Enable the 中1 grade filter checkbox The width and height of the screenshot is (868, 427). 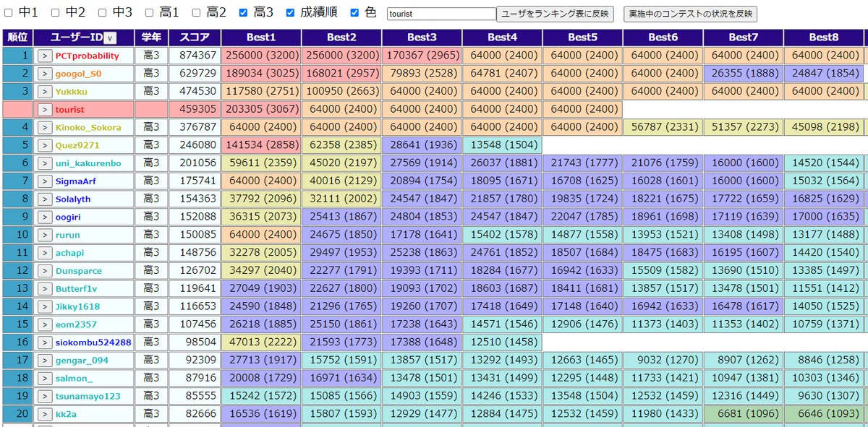10,12
